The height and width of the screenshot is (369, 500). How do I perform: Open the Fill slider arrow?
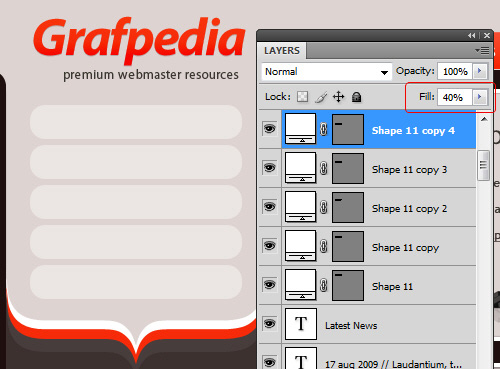(480, 97)
